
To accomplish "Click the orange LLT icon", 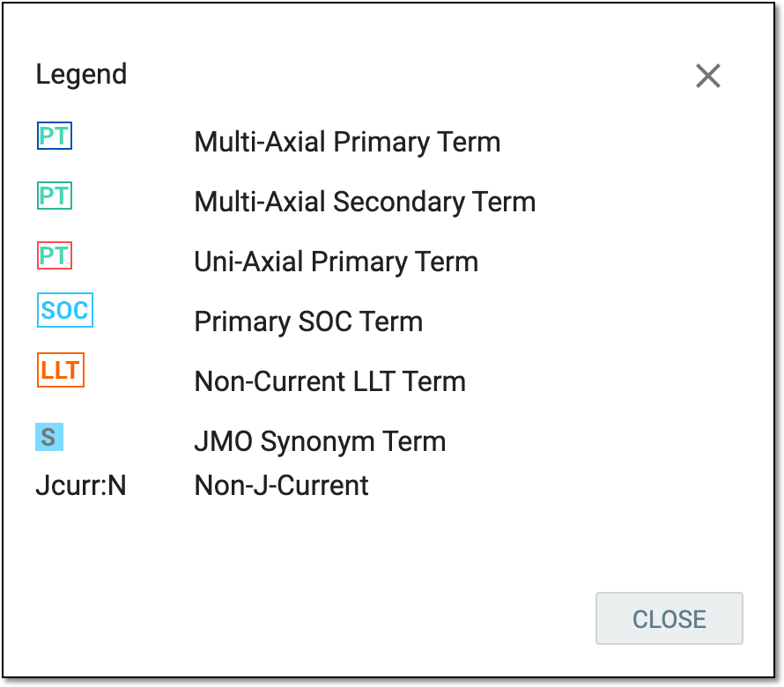I will coord(61,370).
